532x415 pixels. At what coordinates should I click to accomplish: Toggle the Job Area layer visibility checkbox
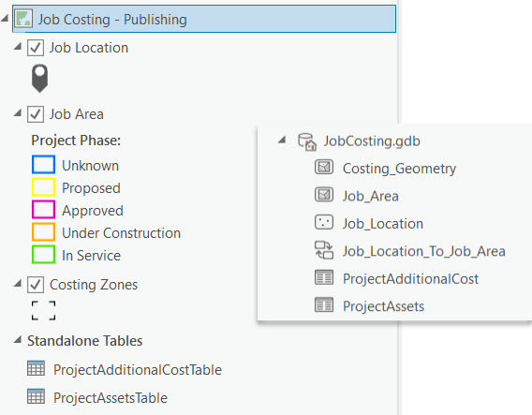(x=36, y=114)
